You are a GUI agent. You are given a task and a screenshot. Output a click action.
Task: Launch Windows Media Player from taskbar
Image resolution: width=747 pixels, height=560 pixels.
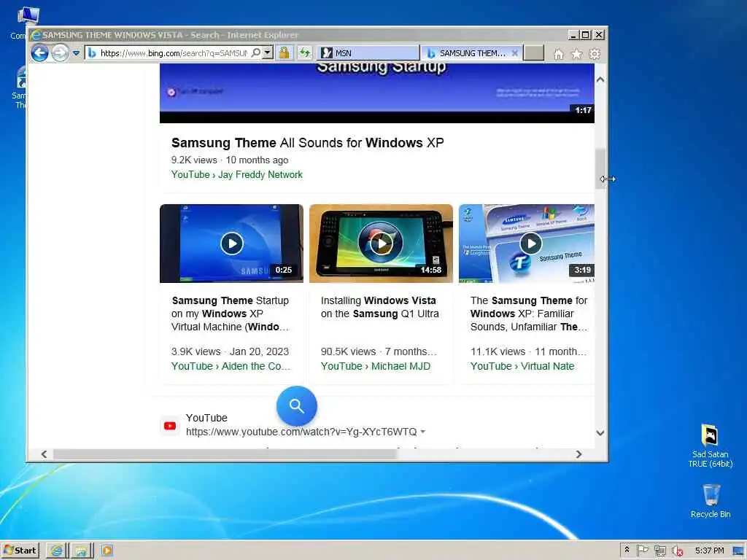click(107, 551)
